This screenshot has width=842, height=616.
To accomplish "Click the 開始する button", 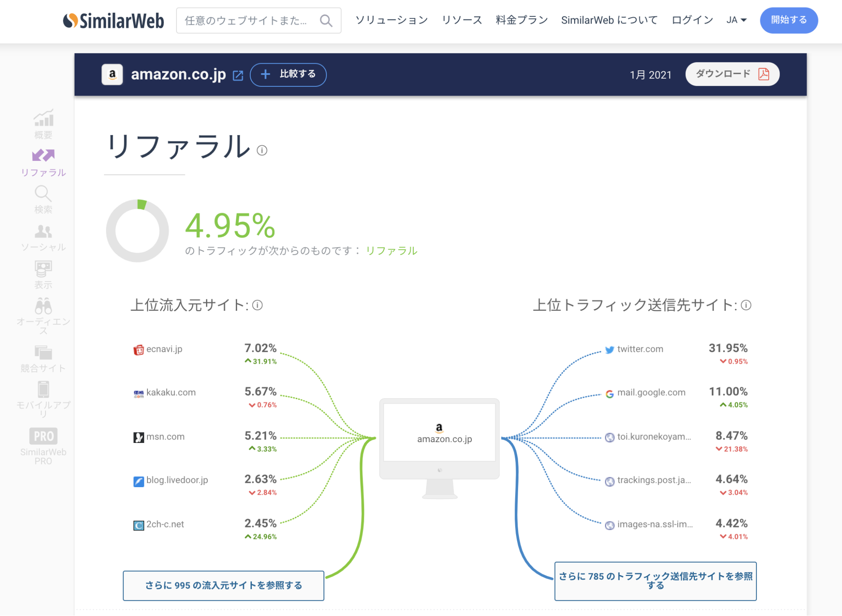I will coord(789,20).
